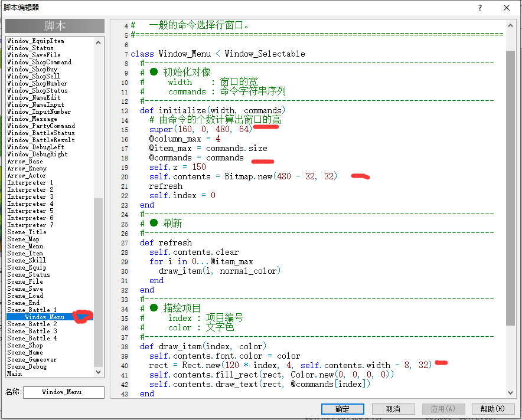Click code line '@column_max = 4'
This screenshot has height=420, width=522.
(x=185, y=139)
